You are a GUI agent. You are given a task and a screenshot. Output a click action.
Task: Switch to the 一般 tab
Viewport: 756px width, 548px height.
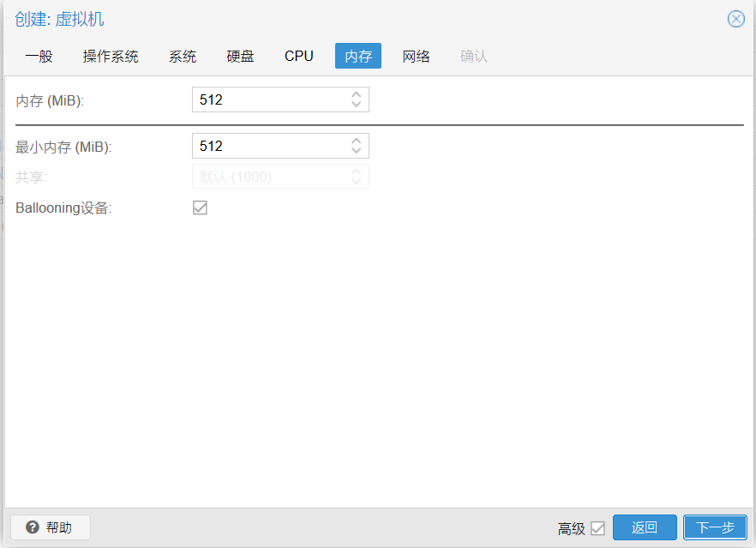(x=39, y=57)
